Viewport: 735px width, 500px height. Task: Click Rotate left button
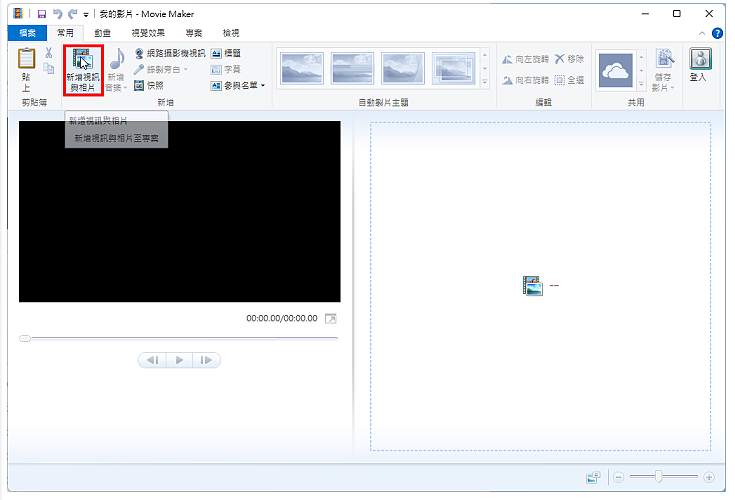[525, 59]
